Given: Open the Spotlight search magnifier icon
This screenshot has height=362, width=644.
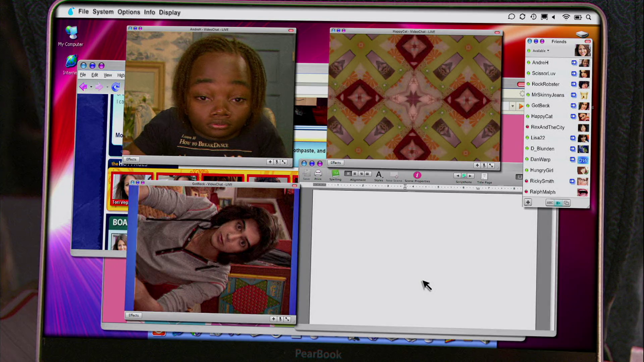Looking at the screenshot, I should pyautogui.click(x=588, y=17).
